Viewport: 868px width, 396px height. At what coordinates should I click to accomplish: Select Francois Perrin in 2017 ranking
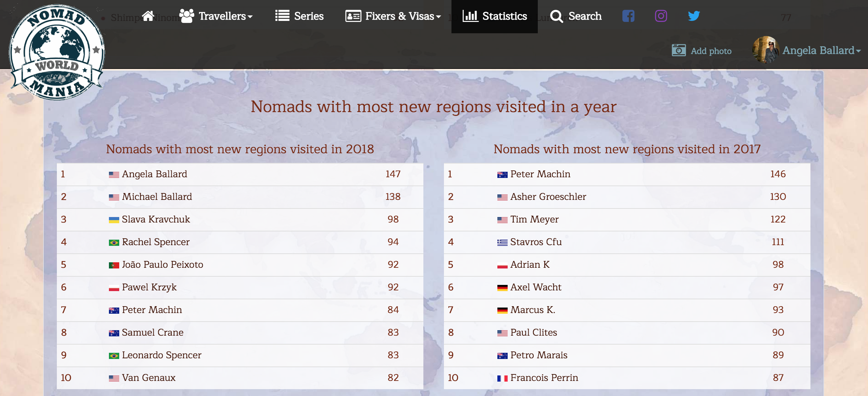click(x=544, y=378)
